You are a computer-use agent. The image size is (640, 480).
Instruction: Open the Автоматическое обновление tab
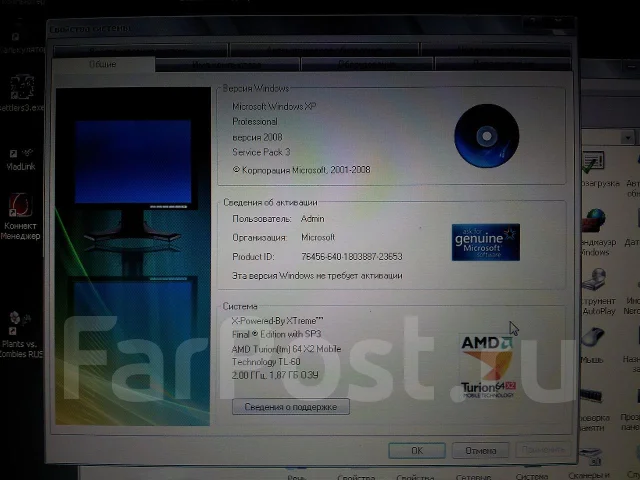click(x=324, y=50)
